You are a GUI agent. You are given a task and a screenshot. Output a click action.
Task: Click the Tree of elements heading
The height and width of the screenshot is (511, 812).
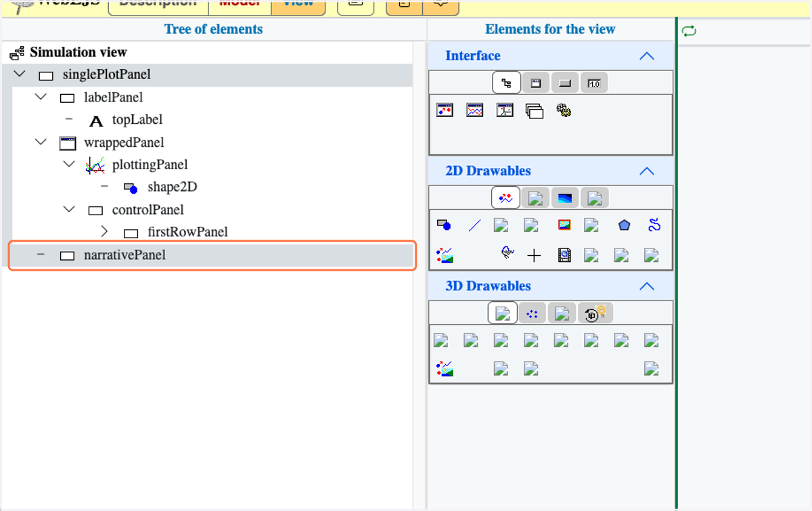point(213,29)
